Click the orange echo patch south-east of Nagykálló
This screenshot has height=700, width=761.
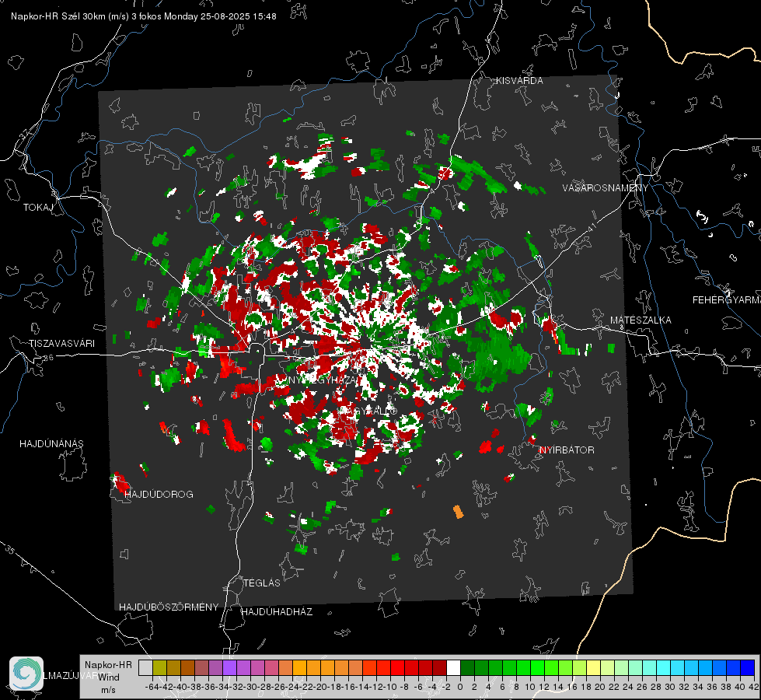(x=458, y=512)
